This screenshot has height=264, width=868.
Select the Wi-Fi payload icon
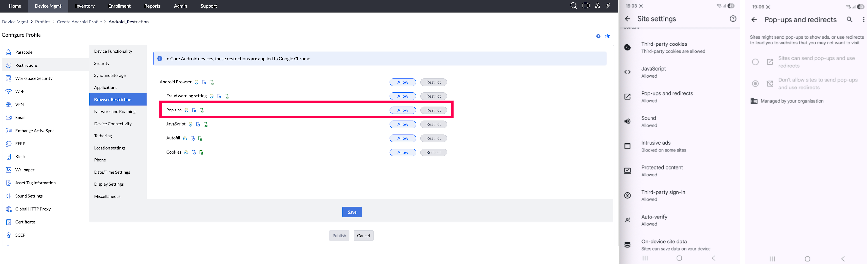9,91
